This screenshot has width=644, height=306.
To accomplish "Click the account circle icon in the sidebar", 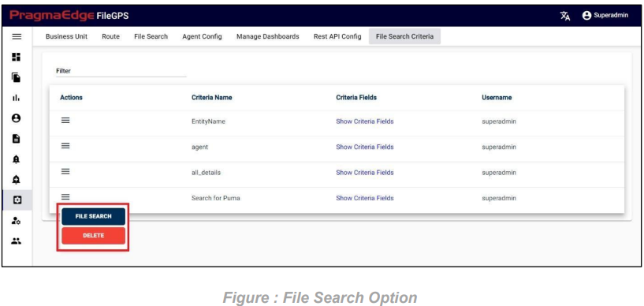I will tap(16, 118).
